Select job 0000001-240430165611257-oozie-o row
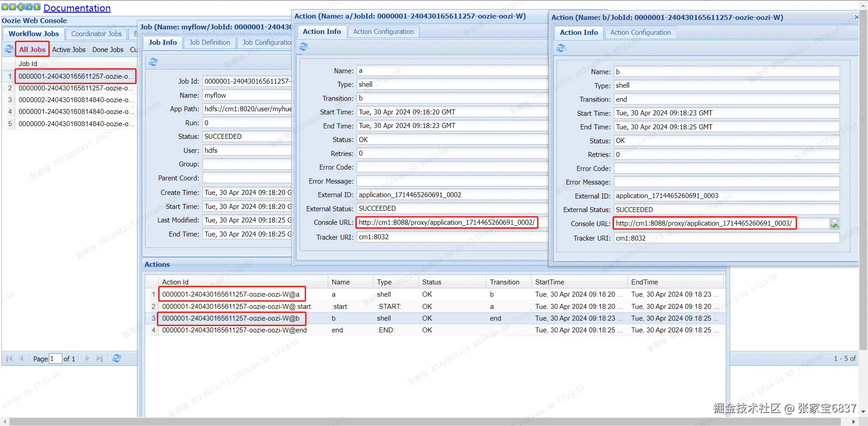 [70, 76]
